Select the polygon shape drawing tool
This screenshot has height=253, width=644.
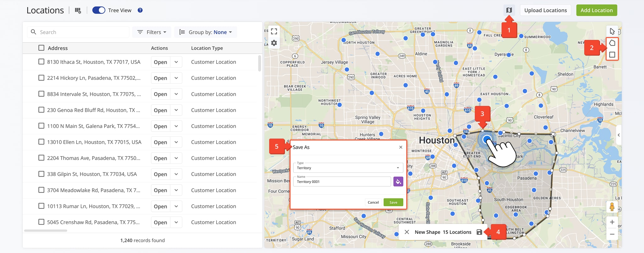click(612, 43)
